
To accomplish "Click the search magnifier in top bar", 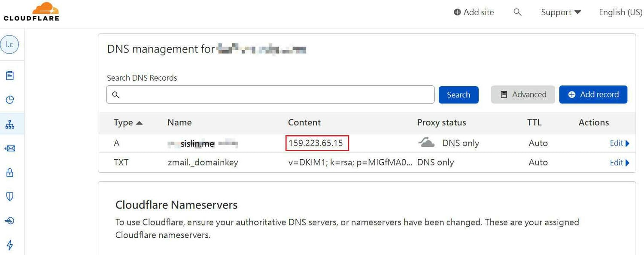I will coord(517,12).
